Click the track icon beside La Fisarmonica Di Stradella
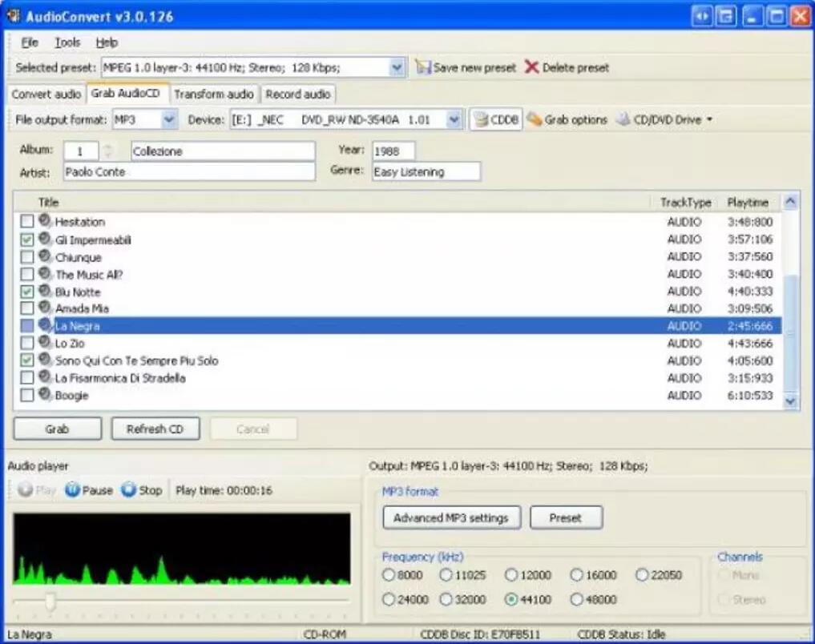This screenshot has width=815, height=644. pyautogui.click(x=45, y=377)
